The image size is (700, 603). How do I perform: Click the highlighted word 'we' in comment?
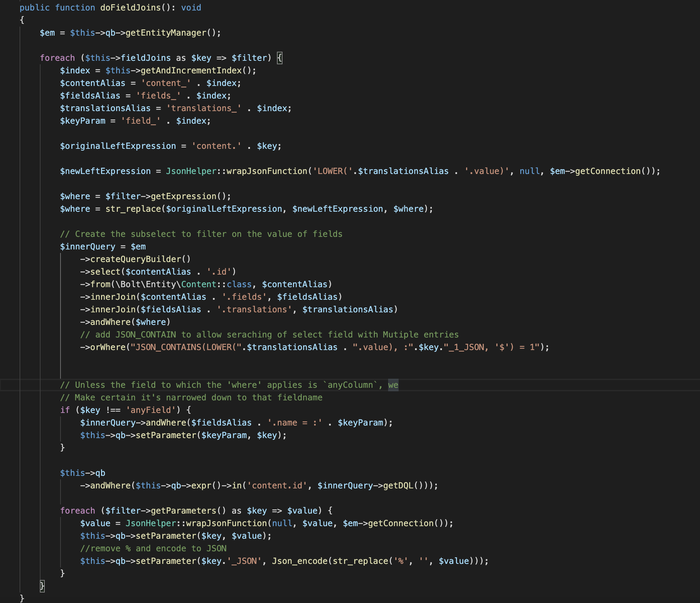(394, 385)
